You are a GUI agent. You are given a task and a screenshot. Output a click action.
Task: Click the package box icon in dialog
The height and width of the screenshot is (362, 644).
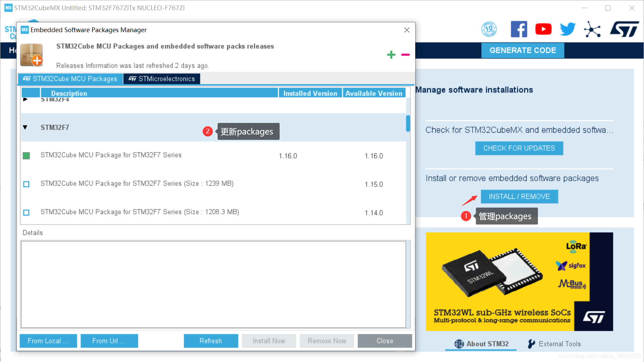coord(32,55)
